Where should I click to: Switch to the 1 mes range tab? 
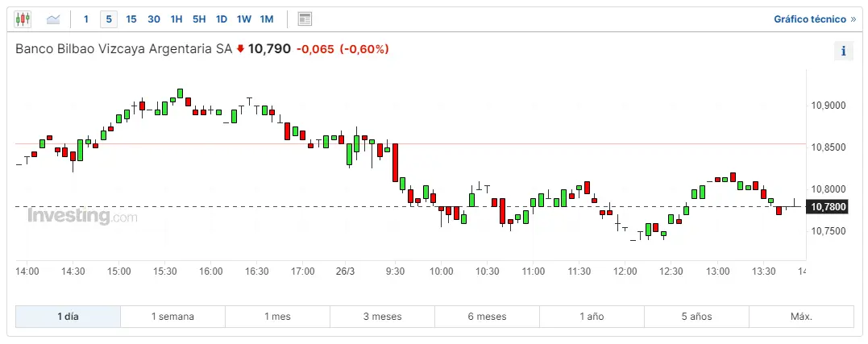click(x=277, y=317)
